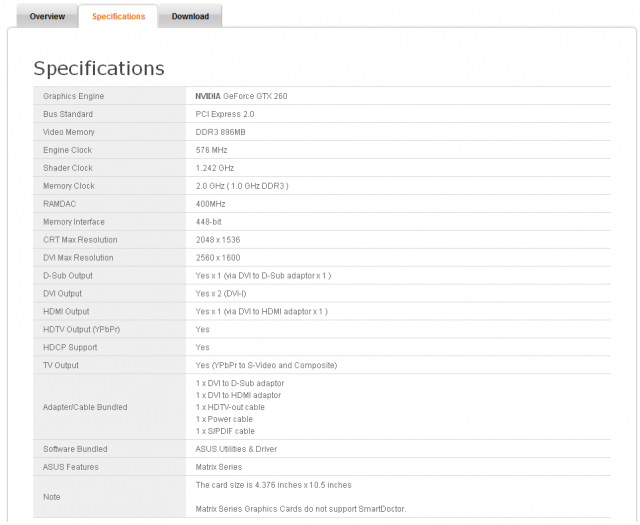Click the Note label
Viewport: 640px width, 525px height.
(51, 497)
